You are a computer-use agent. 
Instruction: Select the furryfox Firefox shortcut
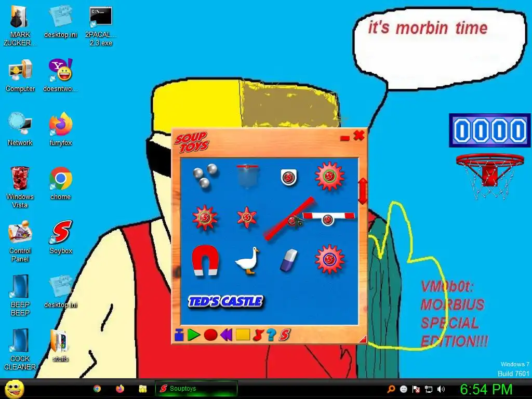(x=61, y=129)
